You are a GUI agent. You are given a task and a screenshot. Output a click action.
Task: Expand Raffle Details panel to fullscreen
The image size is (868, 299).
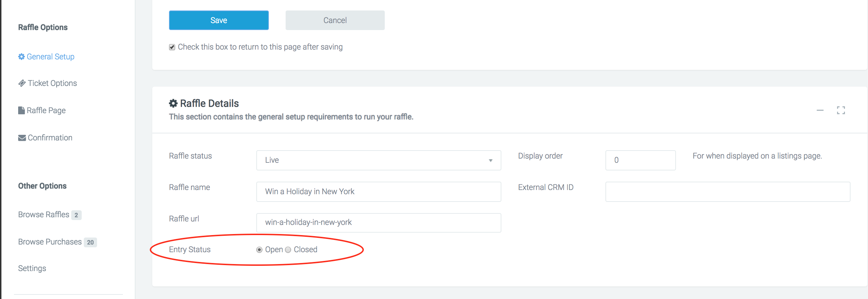click(x=841, y=110)
